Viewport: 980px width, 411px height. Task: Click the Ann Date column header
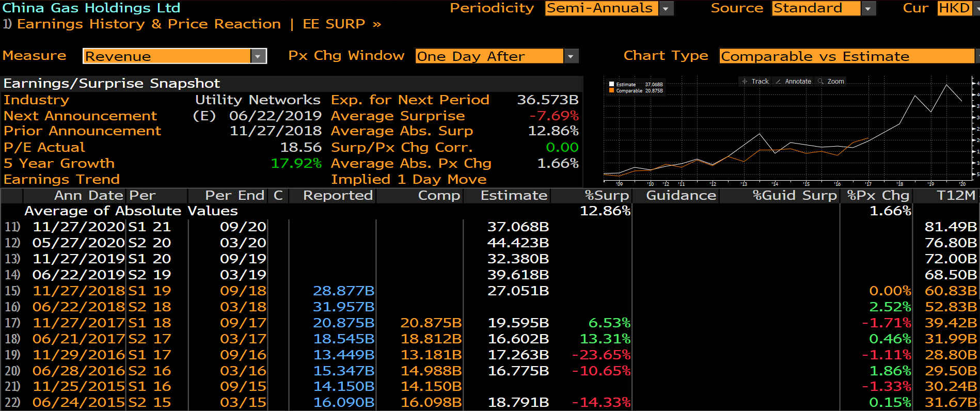point(88,196)
